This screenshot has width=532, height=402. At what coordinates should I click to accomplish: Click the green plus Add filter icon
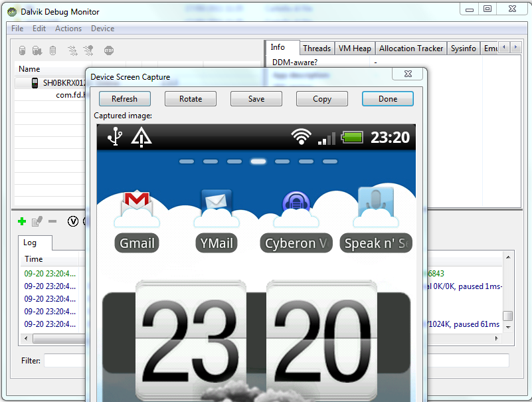(22, 221)
